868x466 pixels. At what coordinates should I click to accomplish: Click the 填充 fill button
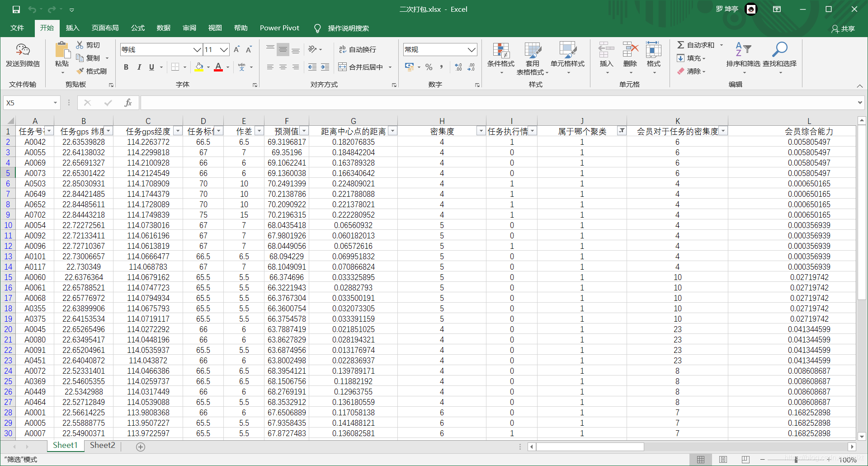click(691, 58)
